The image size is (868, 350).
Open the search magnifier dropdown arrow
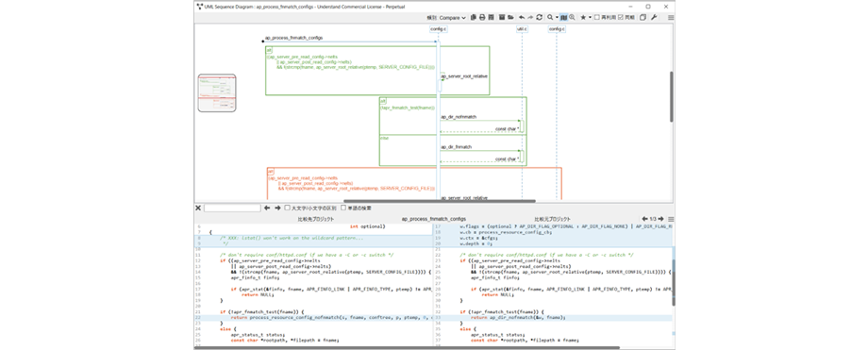(557, 18)
